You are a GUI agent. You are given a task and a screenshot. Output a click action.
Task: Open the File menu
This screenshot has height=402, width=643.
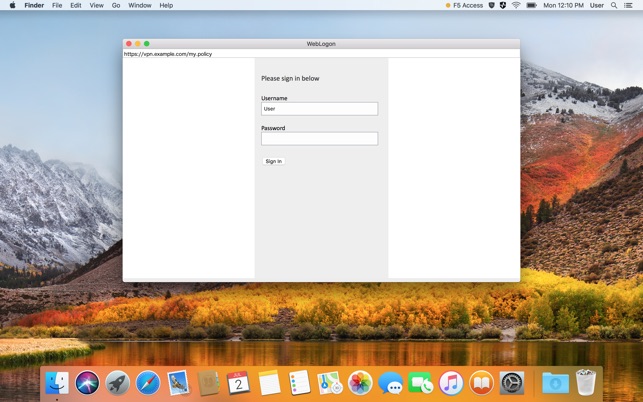pyautogui.click(x=57, y=5)
